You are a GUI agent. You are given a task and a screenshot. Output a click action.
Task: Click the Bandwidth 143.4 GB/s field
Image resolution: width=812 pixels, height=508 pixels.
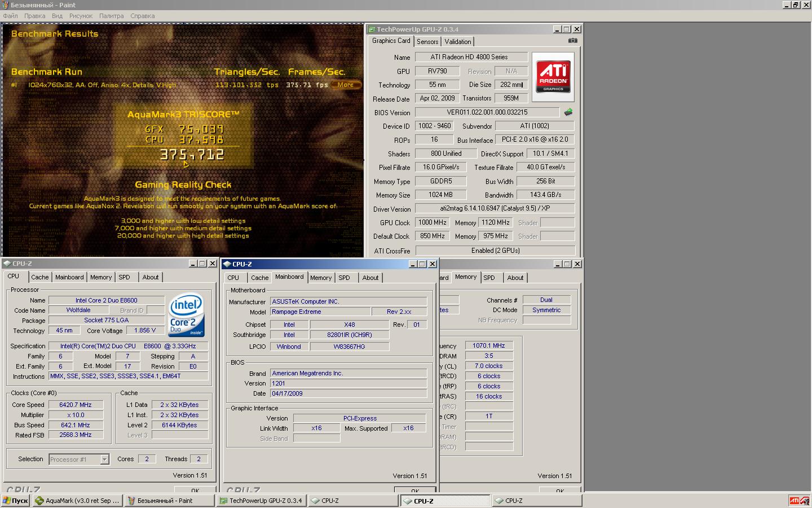546,195
